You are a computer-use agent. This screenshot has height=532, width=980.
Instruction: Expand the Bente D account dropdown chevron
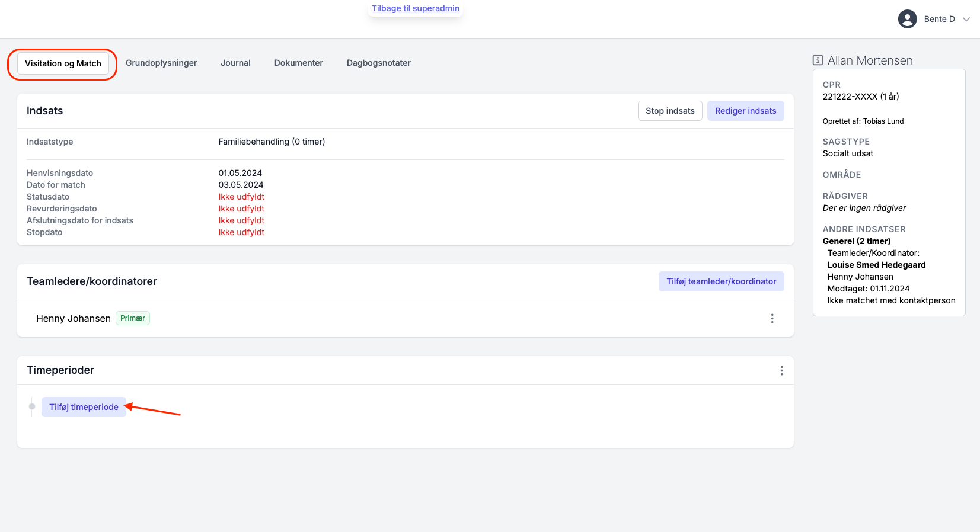pyautogui.click(x=966, y=19)
